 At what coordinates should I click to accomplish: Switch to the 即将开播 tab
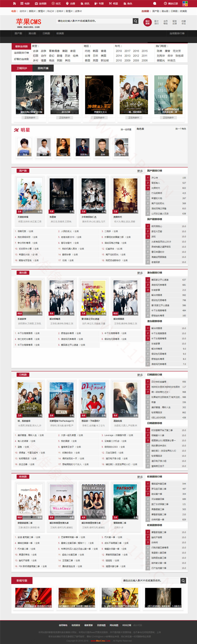[43, 68]
